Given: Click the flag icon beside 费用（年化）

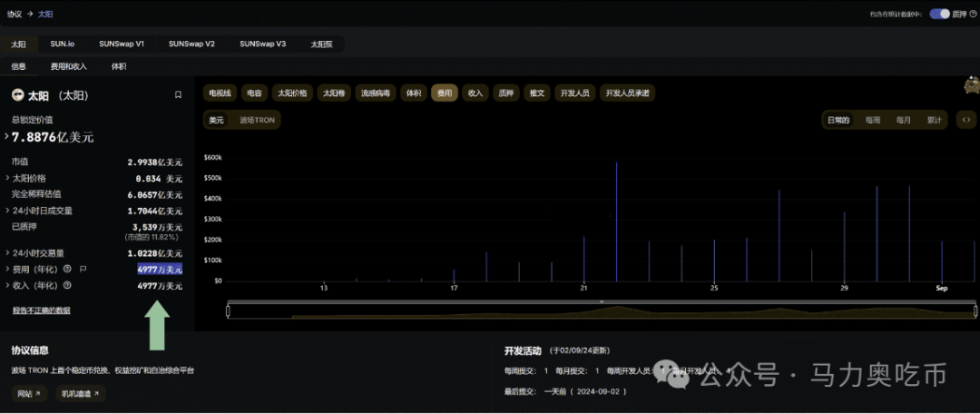Looking at the screenshot, I should [83, 269].
